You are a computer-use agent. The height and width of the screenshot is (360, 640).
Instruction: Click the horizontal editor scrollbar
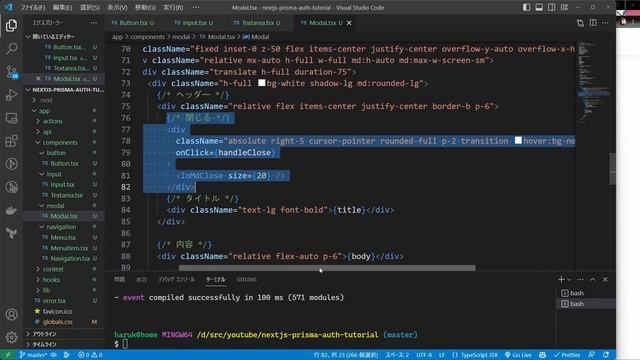click(327, 268)
